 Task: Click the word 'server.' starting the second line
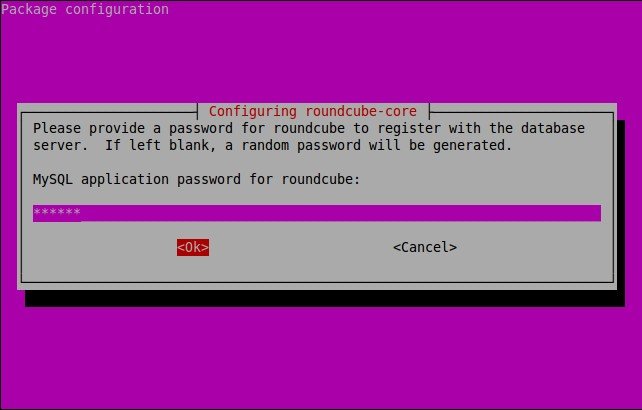coord(61,146)
